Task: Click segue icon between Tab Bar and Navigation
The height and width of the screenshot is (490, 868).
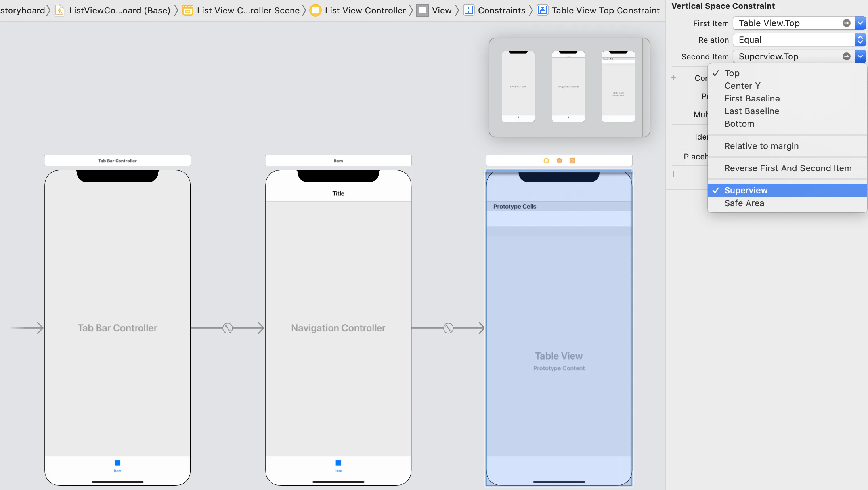Action: tap(228, 328)
